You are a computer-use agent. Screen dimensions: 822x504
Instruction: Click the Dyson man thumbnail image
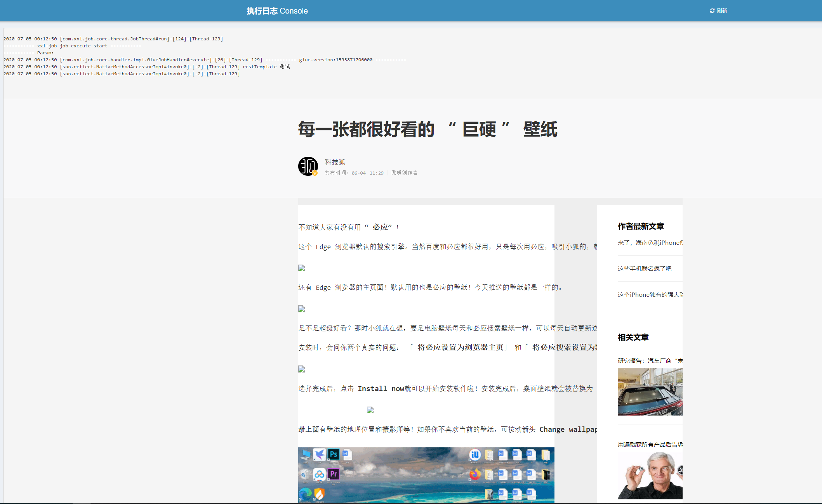[x=650, y=475]
